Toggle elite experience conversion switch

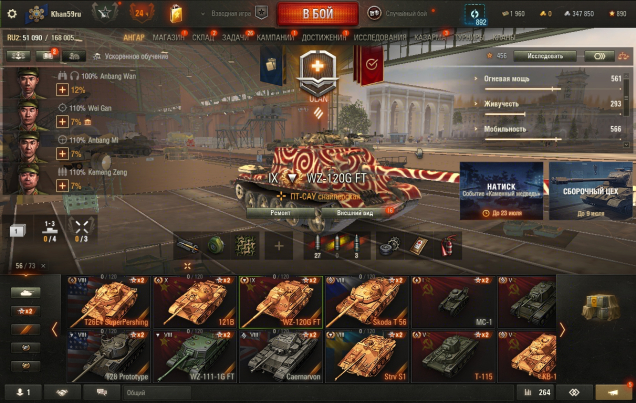599,56
